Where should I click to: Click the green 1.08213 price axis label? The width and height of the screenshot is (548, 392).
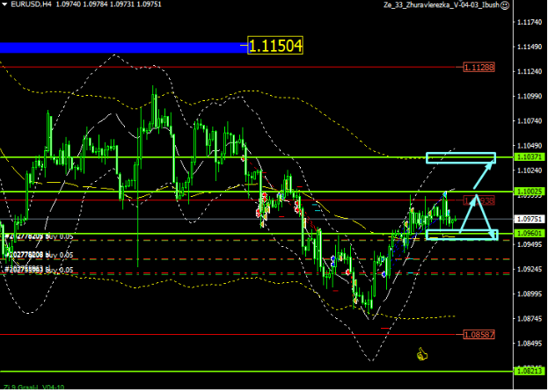pos(530,372)
